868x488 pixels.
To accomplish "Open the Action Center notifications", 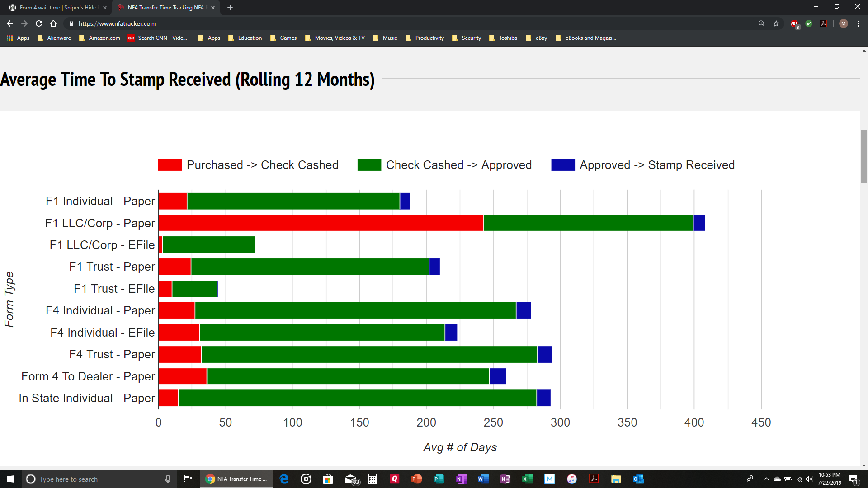I will point(854,479).
